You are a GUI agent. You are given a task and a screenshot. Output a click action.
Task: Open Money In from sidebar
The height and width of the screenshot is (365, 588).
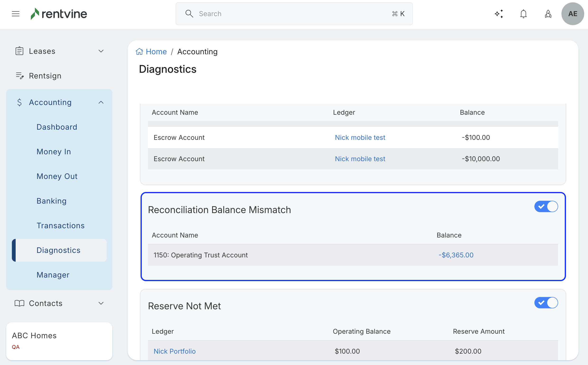54,152
